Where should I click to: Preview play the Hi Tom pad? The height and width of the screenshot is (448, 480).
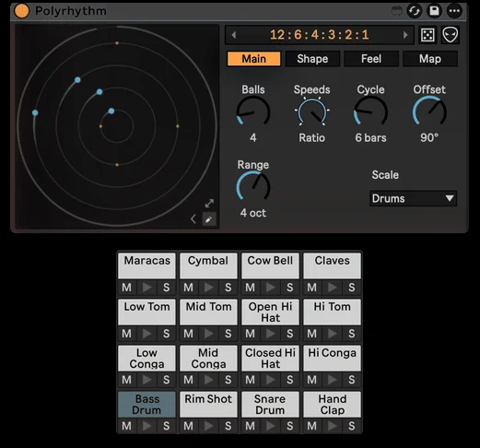[x=332, y=334]
